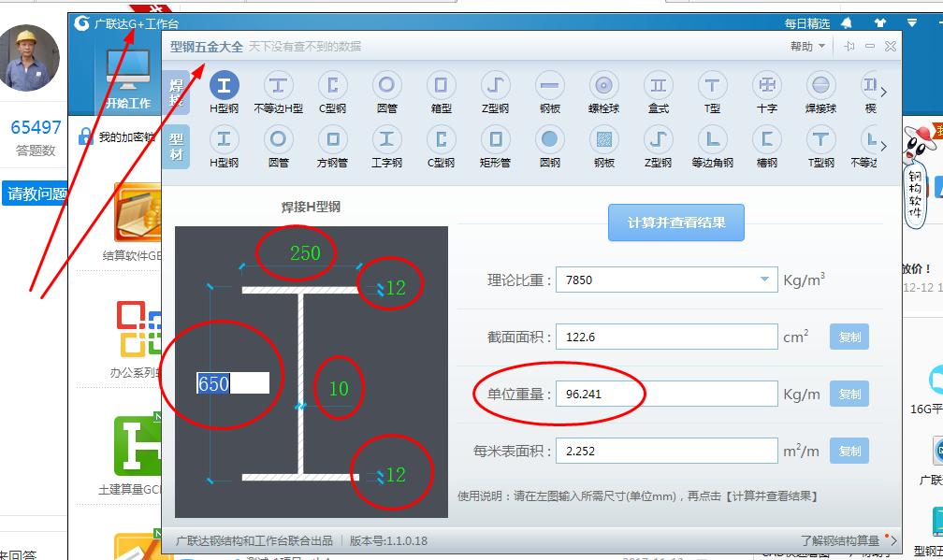Open the 理论比重 7850 density dropdown

[x=764, y=280]
